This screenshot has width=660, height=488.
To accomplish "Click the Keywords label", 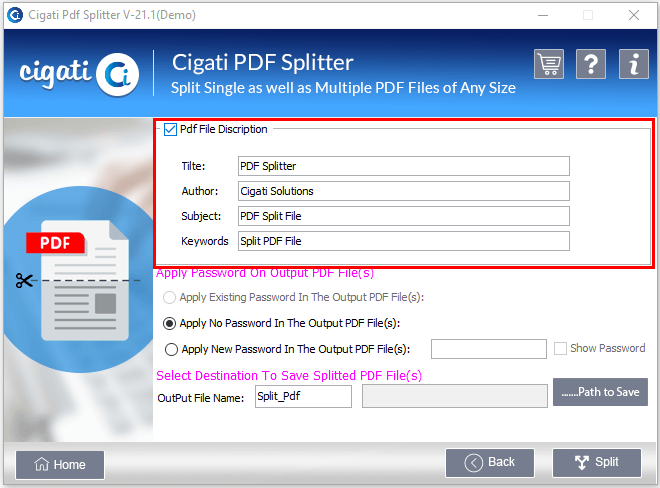I will click(205, 241).
